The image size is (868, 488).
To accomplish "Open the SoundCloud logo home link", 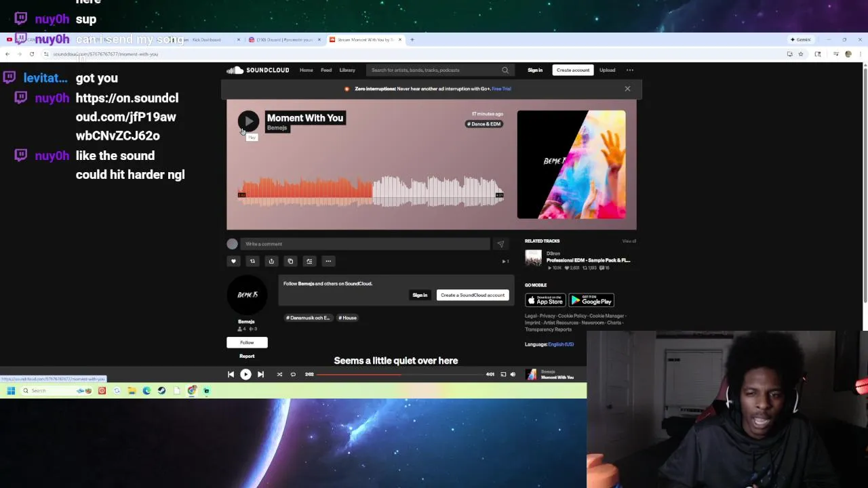I will click(258, 70).
